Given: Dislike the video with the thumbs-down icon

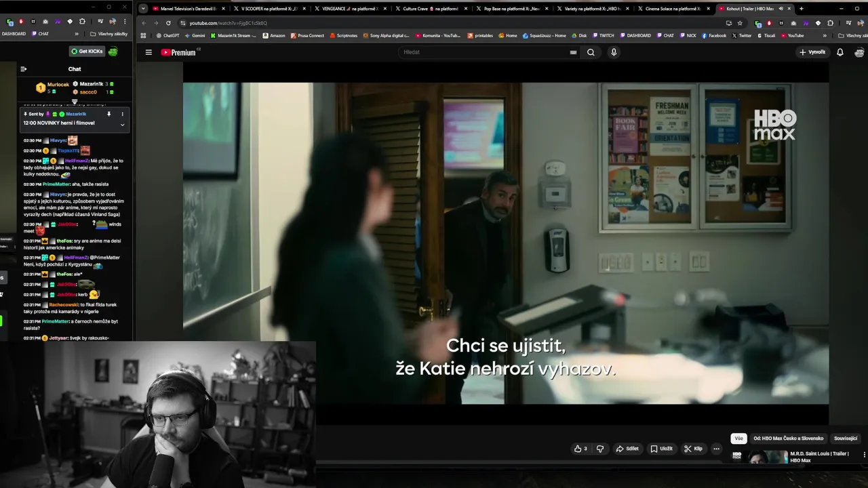Looking at the screenshot, I should (x=599, y=449).
